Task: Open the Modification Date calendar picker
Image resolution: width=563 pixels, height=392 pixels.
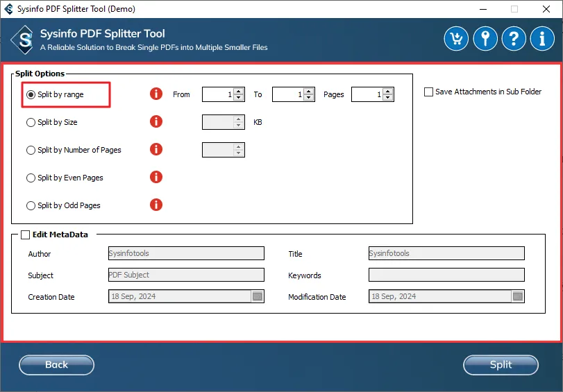Action: point(517,296)
